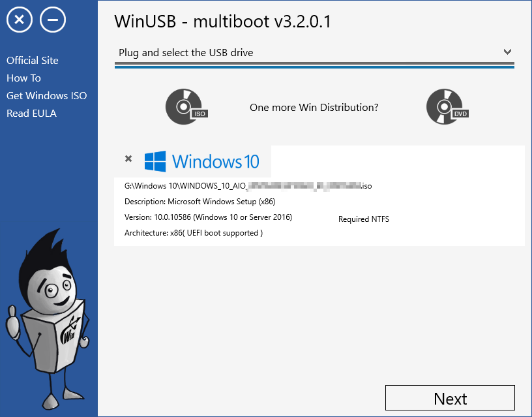Click the circled X at top left
This screenshot has height=417, width=532.
[x=19, y=19]
